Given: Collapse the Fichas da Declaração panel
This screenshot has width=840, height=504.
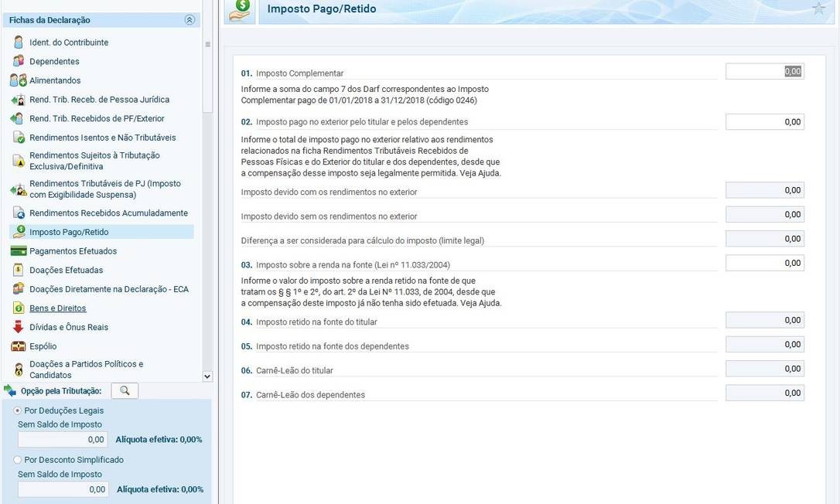Looking at the screenshot, I should [x=190, y=20].
